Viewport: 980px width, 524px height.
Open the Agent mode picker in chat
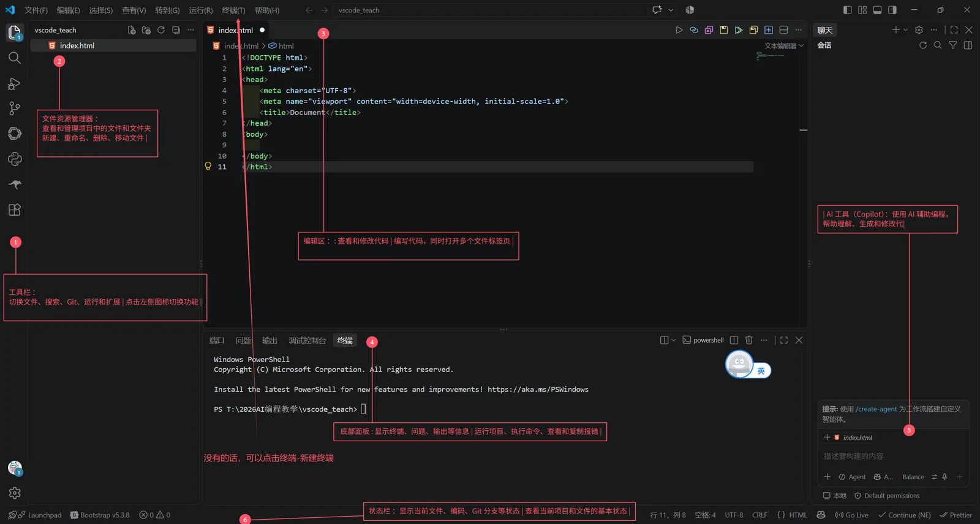[x=852, y=477]
